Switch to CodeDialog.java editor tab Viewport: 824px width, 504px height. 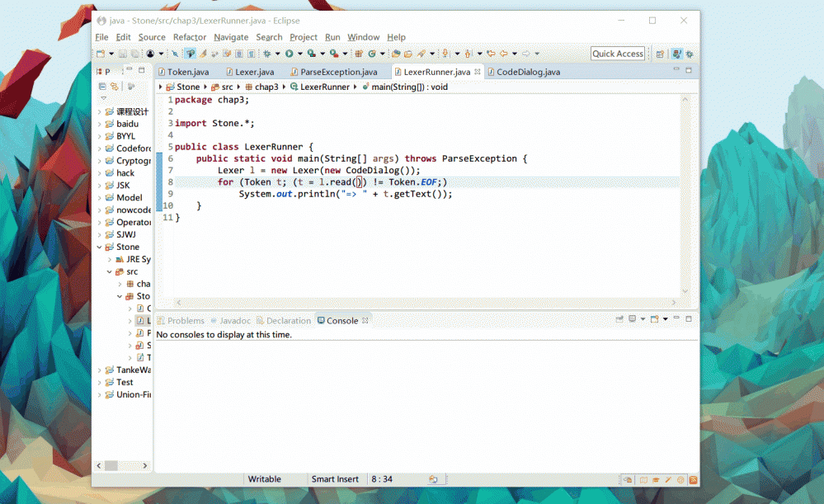[x=527, y=72]
